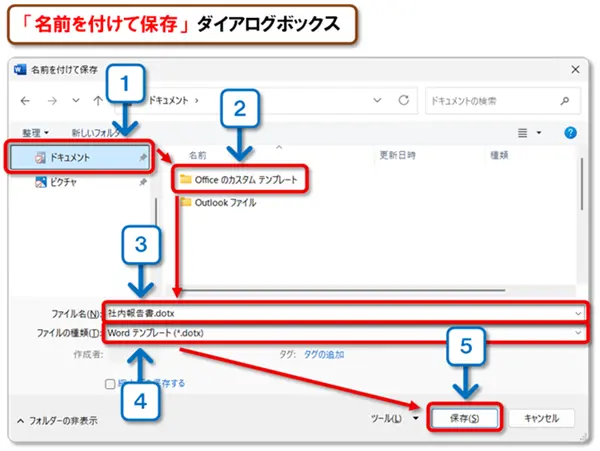Click the horizontal scrollbar of file list
This screenshot has height=451, width=600.
(341, 290)
